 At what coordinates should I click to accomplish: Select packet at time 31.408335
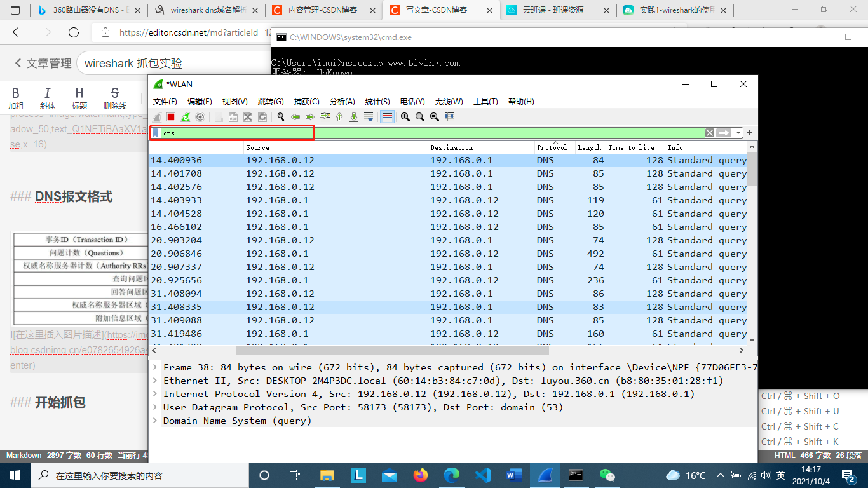click(x=448, y=307)
